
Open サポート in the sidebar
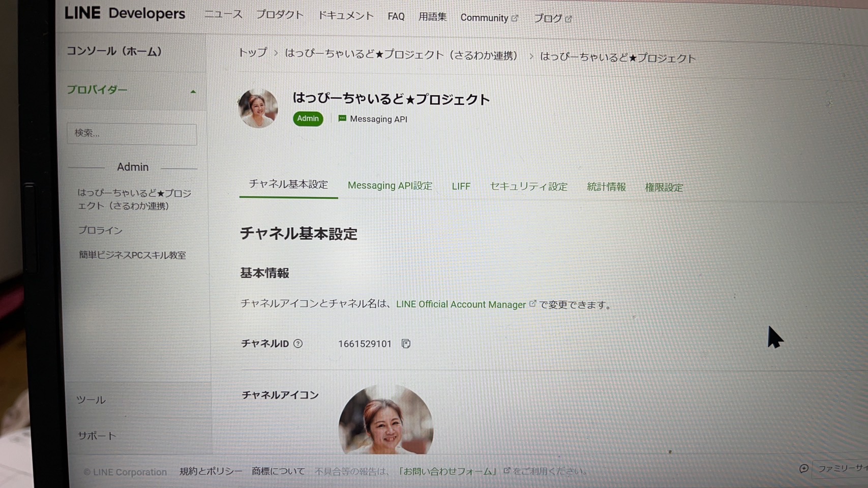point(97,436)
